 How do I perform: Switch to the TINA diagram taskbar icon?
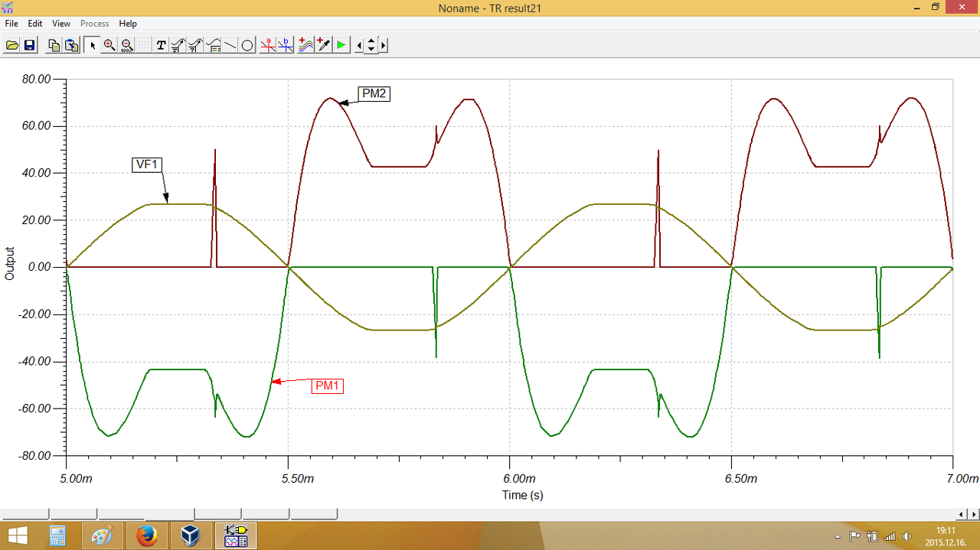click(x=235, y=535)
